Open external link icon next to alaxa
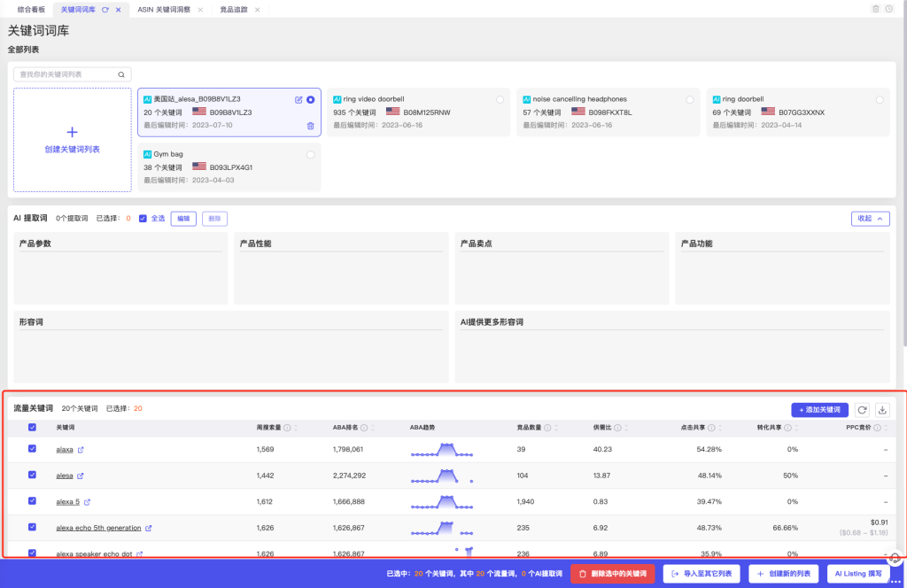 point(81,450)
